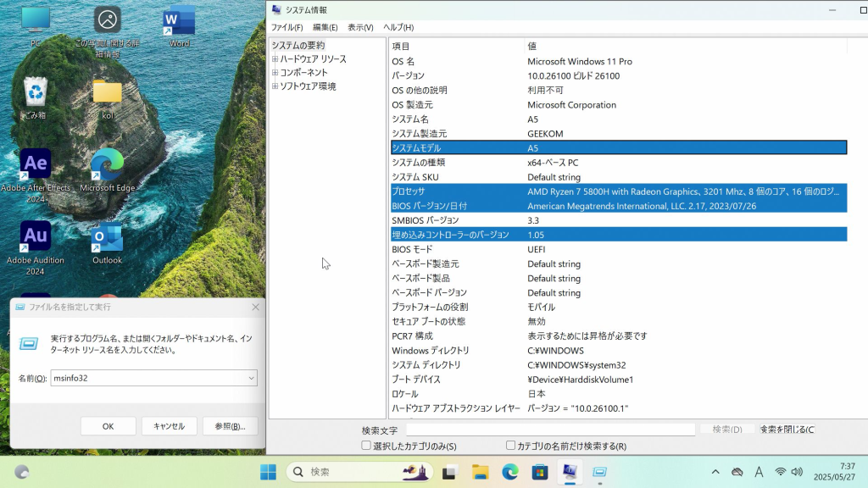Select the PCR7 構成 row

pyautogui.click(x=619, y=335)
